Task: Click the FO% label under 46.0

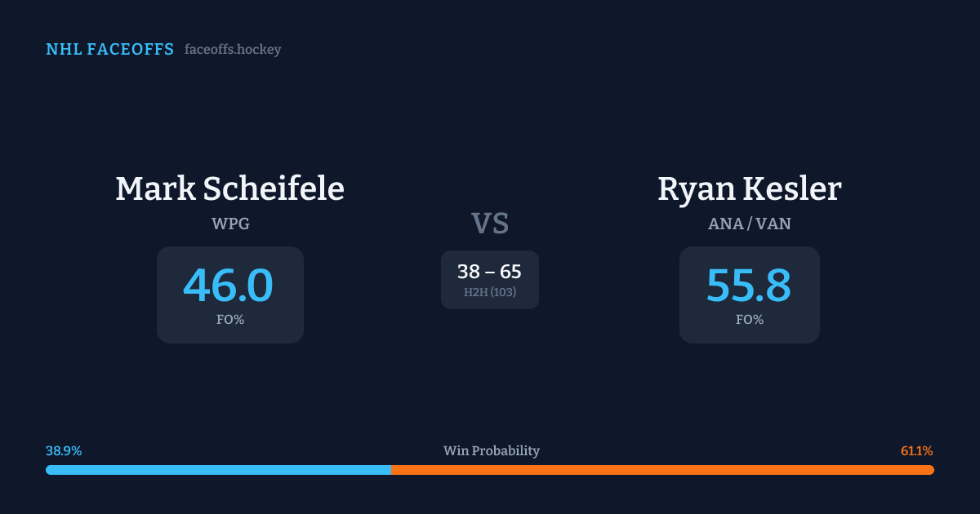Action: (230, 320)
